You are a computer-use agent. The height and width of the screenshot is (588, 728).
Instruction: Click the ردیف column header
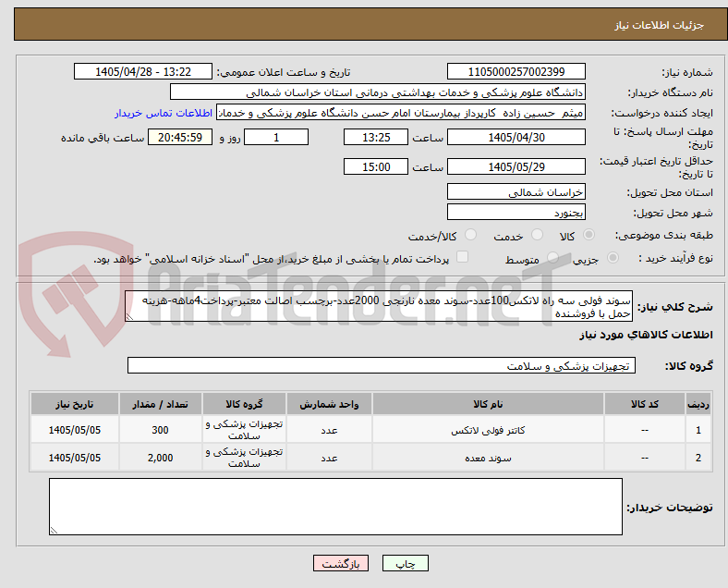tap(698, 404)
